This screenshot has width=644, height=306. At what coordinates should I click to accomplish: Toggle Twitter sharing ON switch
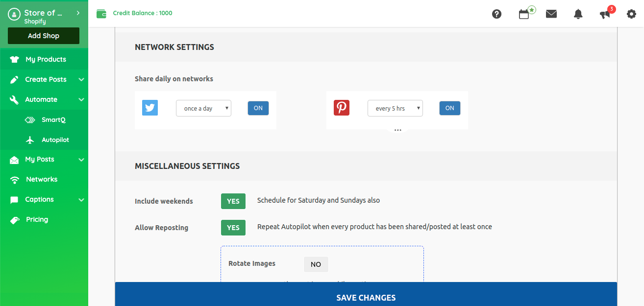click(x=258, y=108)
